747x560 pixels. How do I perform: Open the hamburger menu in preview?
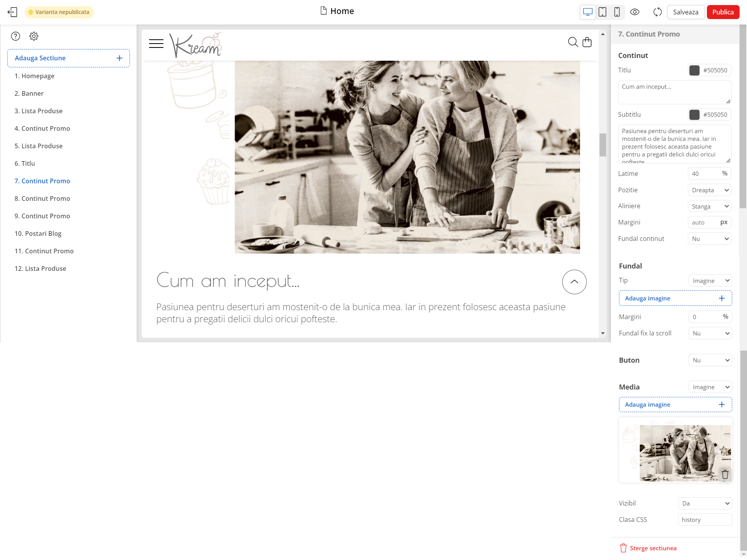(x=156, y=44)
